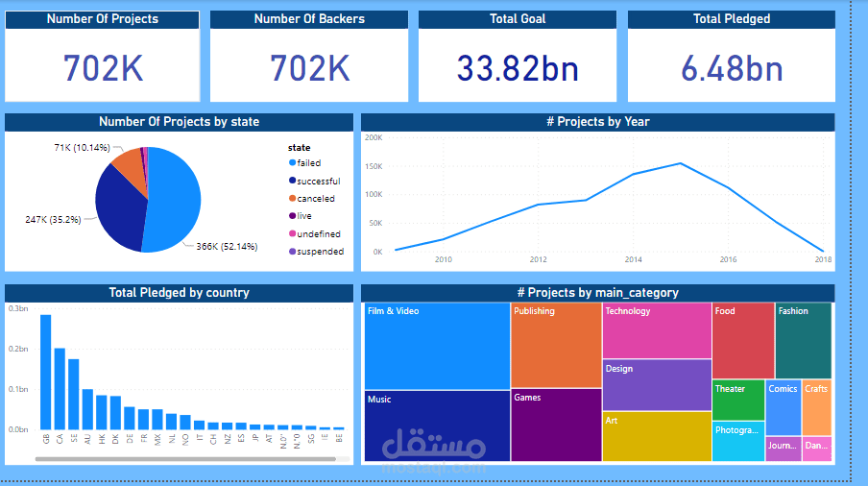Screen dimensions: 868x486
Task: Click the FR bar in Total Pledged chart
Action: [143, 420]
